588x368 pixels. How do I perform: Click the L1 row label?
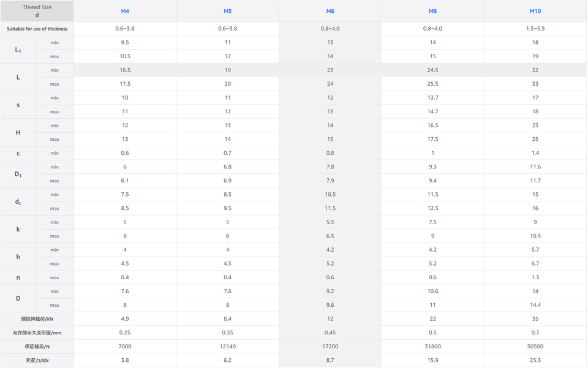[18, 50]
